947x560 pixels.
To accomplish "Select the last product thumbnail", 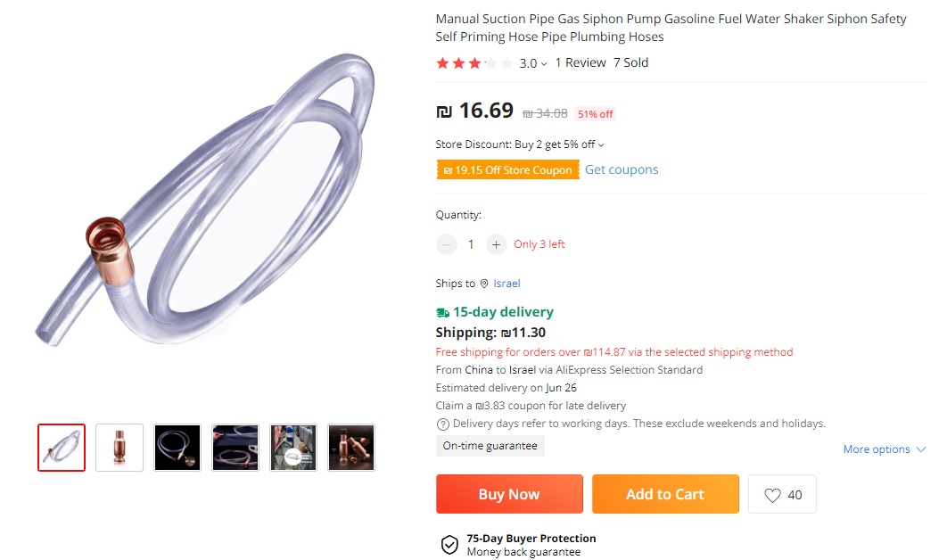I will pos(351,448).
